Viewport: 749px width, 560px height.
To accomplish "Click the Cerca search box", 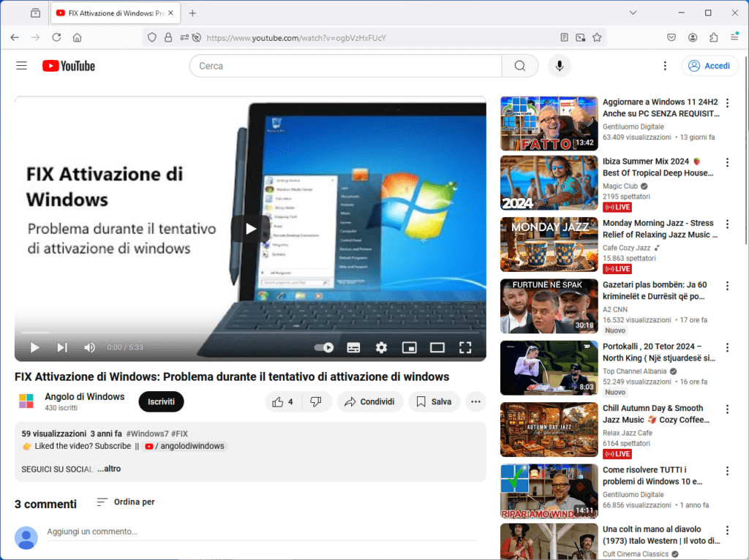I will (x=345, y=66).
